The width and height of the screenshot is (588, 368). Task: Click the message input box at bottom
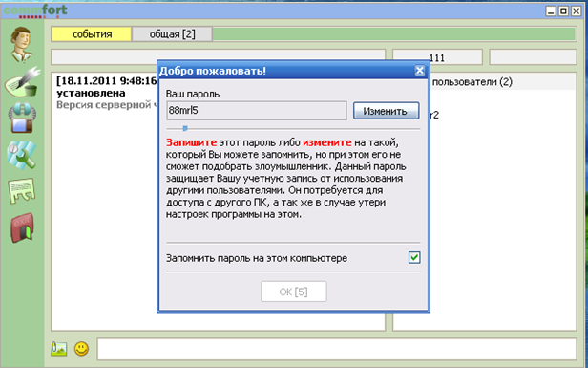336,349
